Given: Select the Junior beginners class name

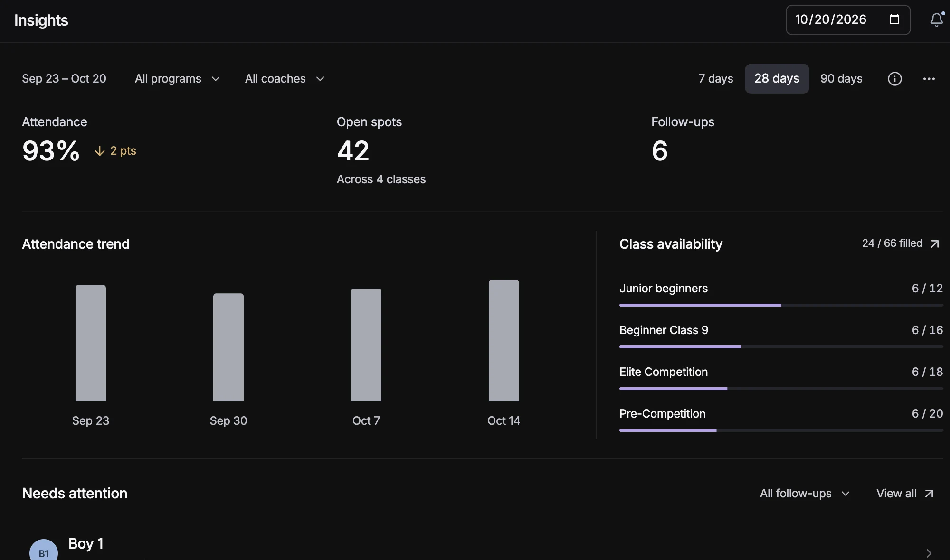Looking at the screenshot, I should click(663, 289).
